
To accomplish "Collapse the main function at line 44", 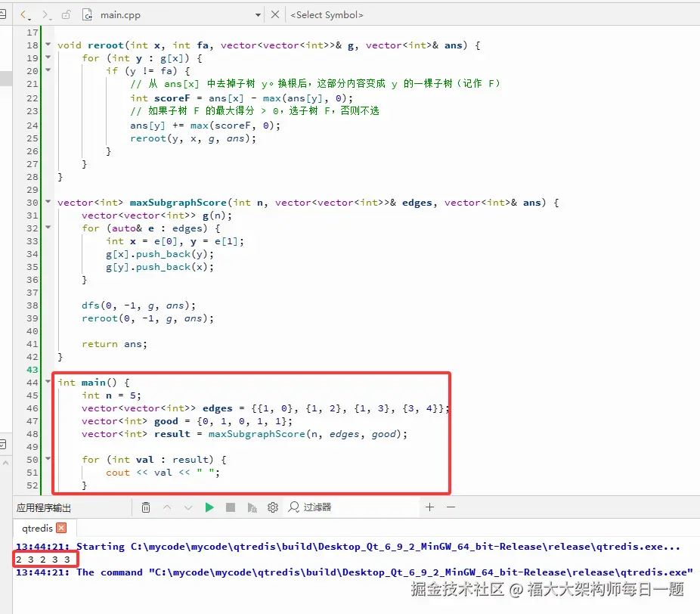I will pos(48,381).
